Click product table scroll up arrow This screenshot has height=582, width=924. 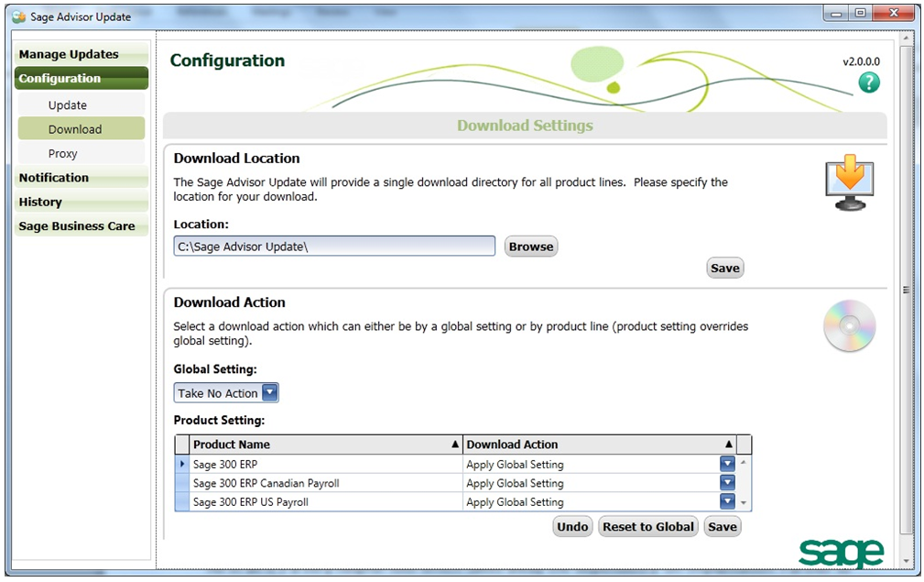[x=744, y=462]
